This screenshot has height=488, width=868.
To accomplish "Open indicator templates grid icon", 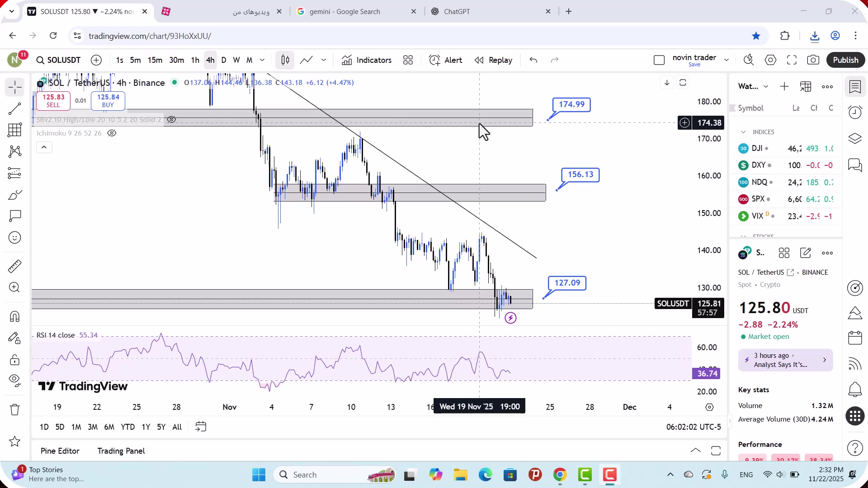I will click(x=408, y=60).
